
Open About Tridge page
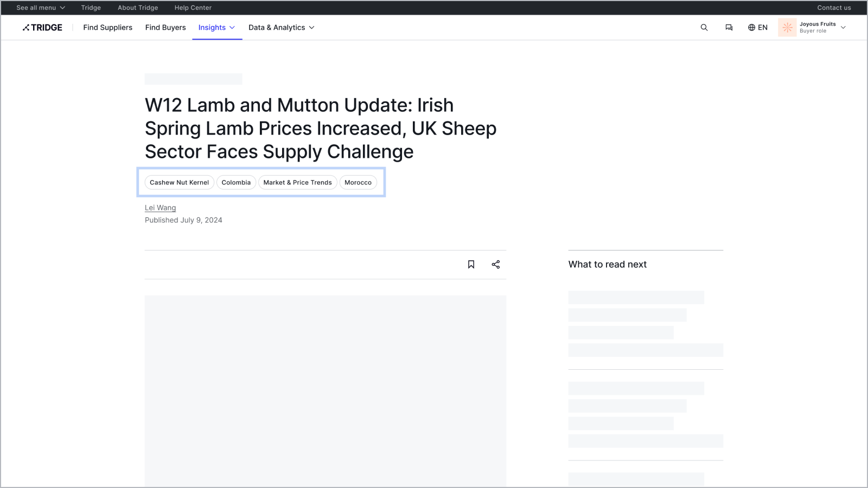[138, 8]
